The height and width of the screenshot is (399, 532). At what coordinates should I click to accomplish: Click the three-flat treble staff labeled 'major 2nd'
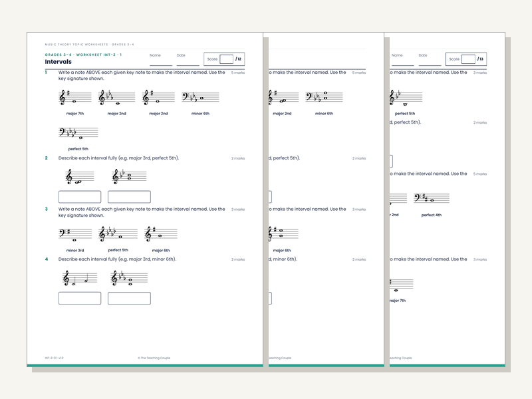pyautogui.click(x=116, y=98)
